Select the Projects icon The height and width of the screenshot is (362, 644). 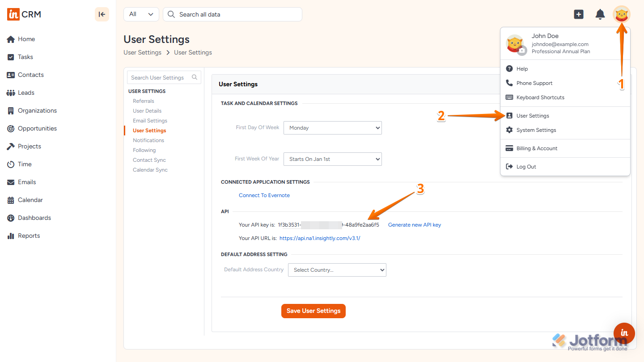pos(28,146)
